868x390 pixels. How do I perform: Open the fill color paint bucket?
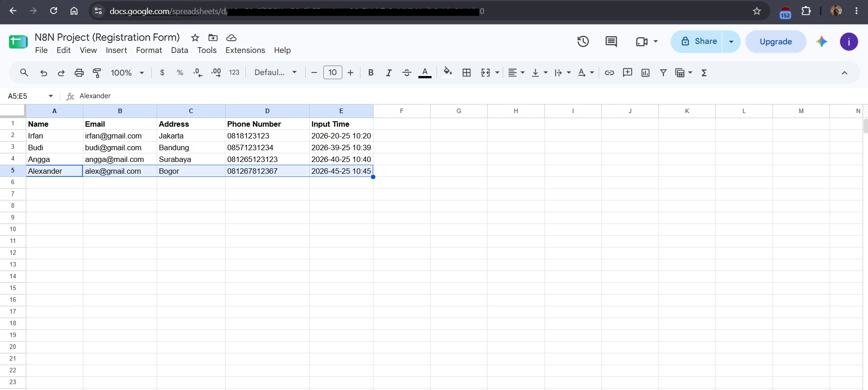(448, 73)
